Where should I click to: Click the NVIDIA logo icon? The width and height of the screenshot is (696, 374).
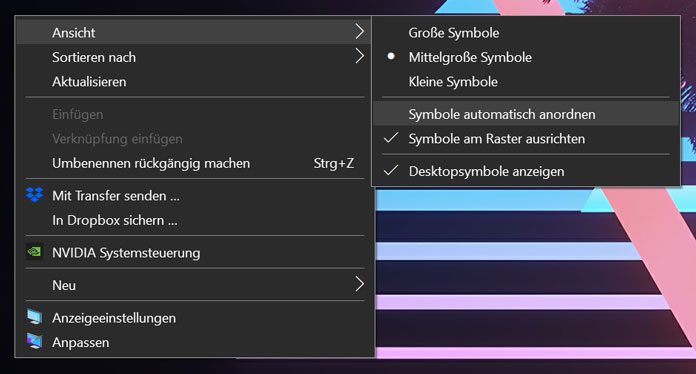(34, 252)
